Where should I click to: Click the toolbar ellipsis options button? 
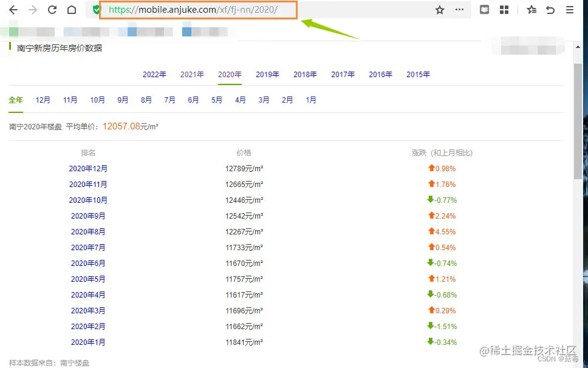(x=459, y=10)
